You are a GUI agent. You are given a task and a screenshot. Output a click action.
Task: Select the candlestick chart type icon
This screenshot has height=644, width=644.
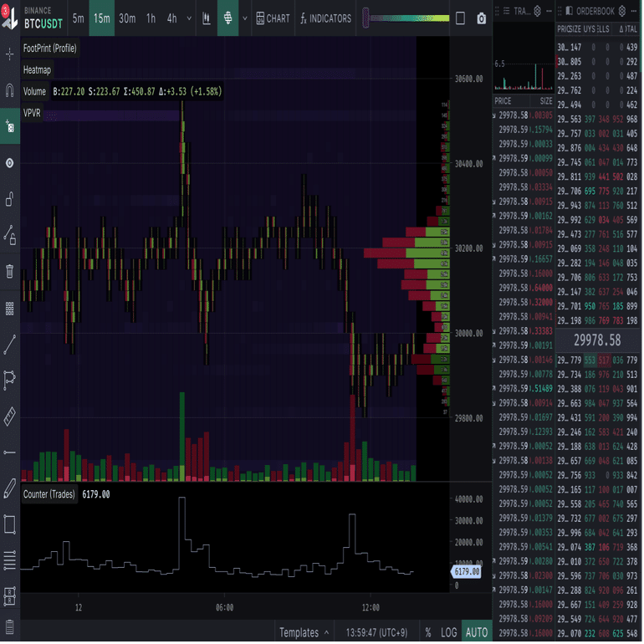pyautogui.click(x=207, y=18)
